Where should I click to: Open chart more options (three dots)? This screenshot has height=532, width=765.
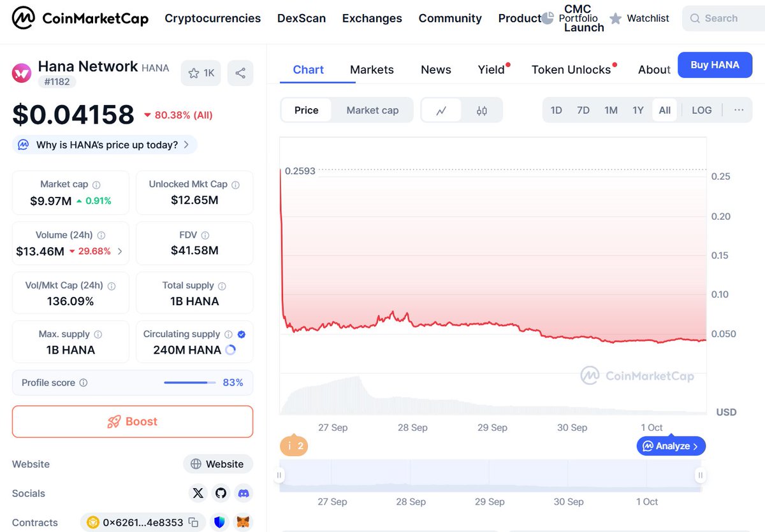coord(739,110)
